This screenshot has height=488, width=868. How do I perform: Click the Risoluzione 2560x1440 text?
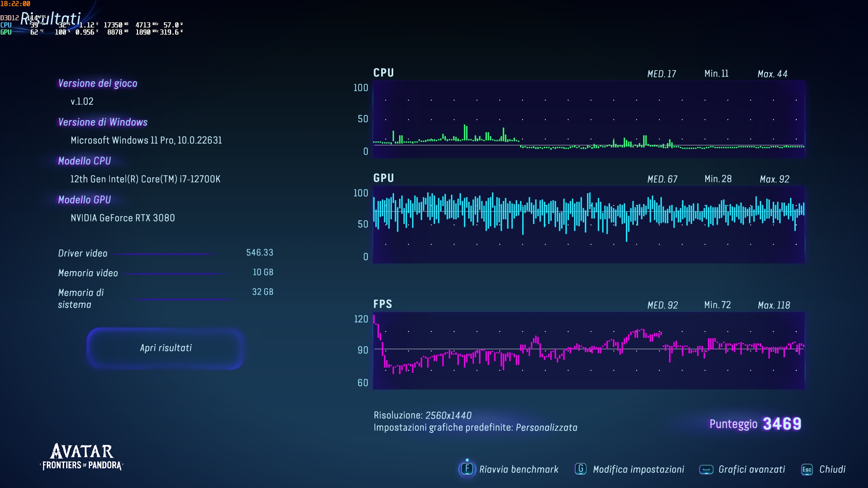click(422, 415)
